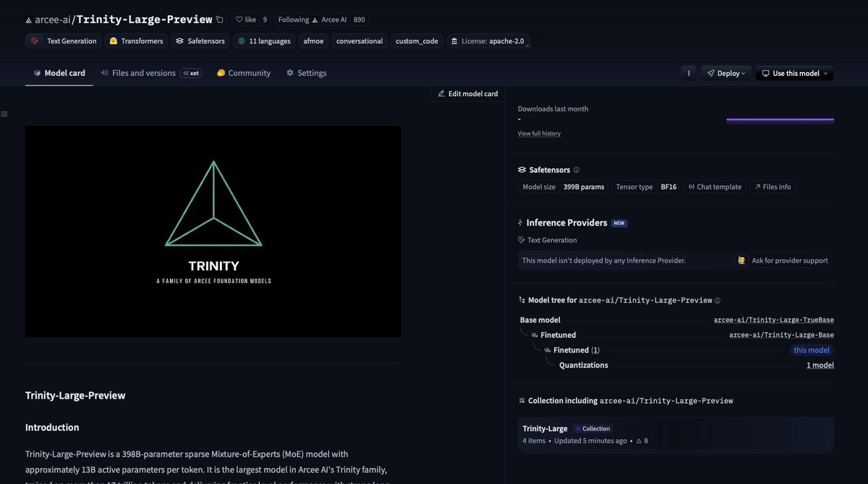Image resolution: width=868 pixels, height=484 pixels.
Task: Open Chat template button
Action: [x=714, y=187]
